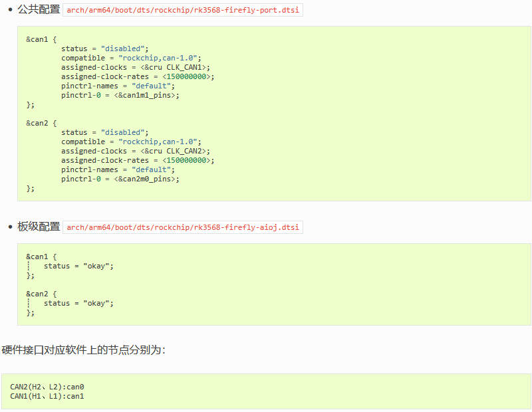The image size is (532, 412).
Task: Click the 硬件接口对应软件上的节点分别为 sentence
Action: click(84, 350)
